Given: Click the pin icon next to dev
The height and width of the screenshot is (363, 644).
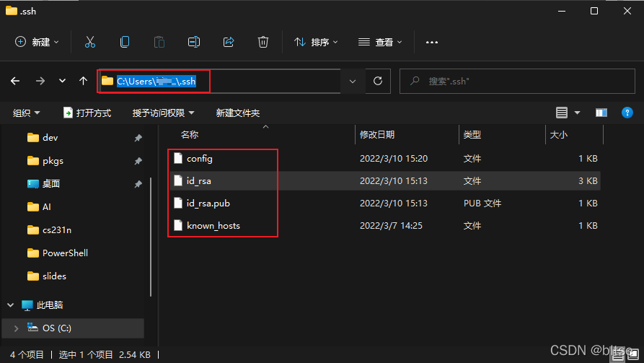Looking at the screenshot, I should 138,138.
